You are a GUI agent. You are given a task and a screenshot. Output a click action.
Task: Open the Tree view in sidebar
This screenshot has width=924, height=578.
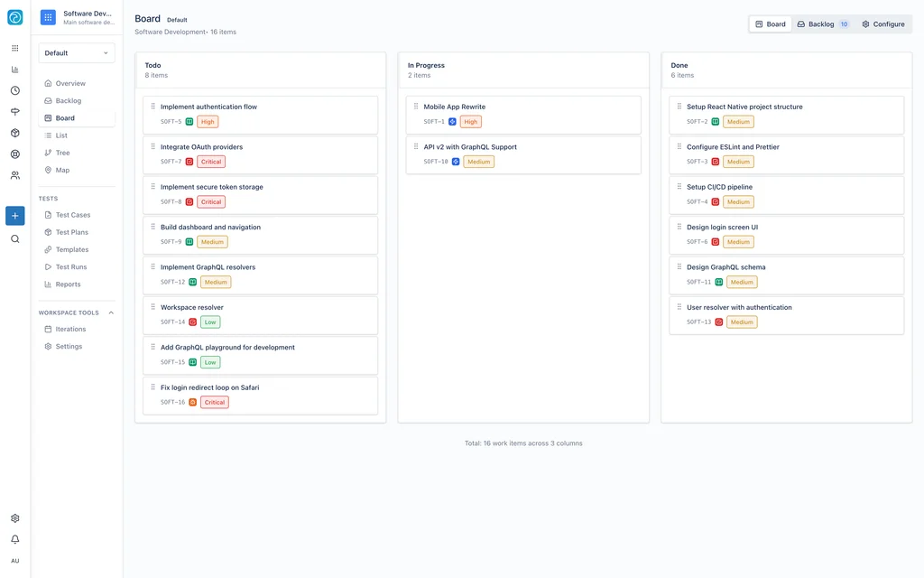tap(62, 153)
